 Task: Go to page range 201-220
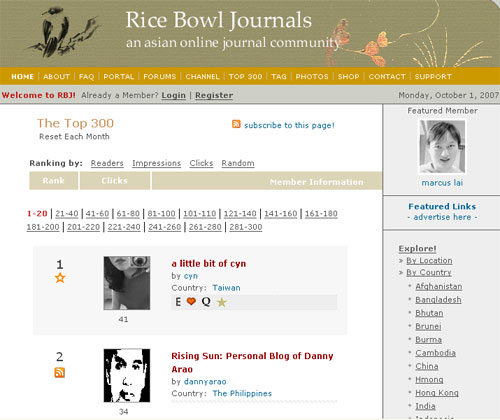point(84,227)
